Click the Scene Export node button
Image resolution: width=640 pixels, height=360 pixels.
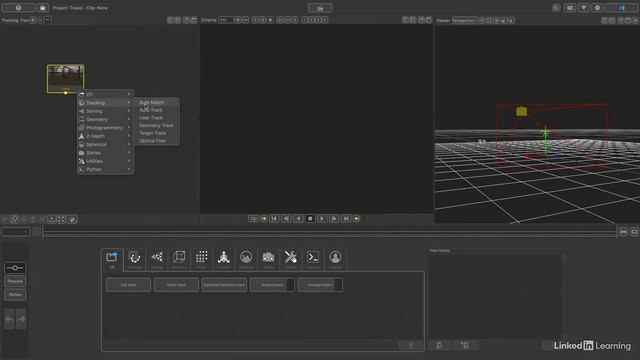[272, 285]
